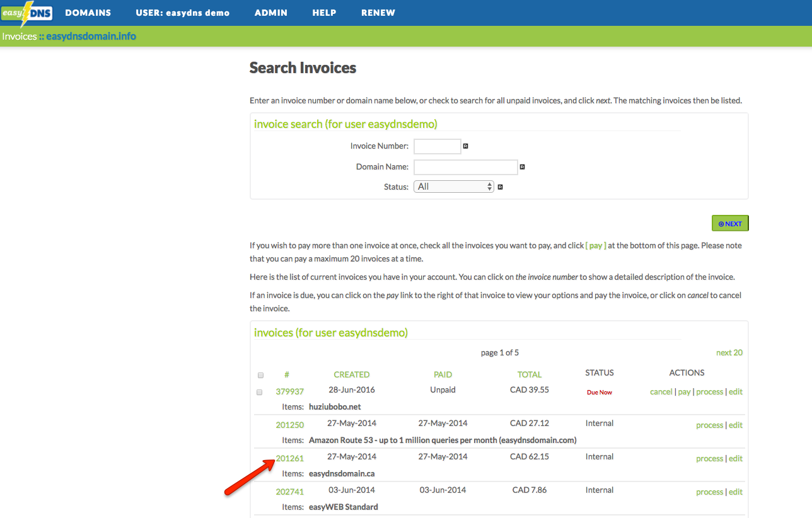Click the CAD 27.12 total
The image size is (812, 518).
point(530,423)
